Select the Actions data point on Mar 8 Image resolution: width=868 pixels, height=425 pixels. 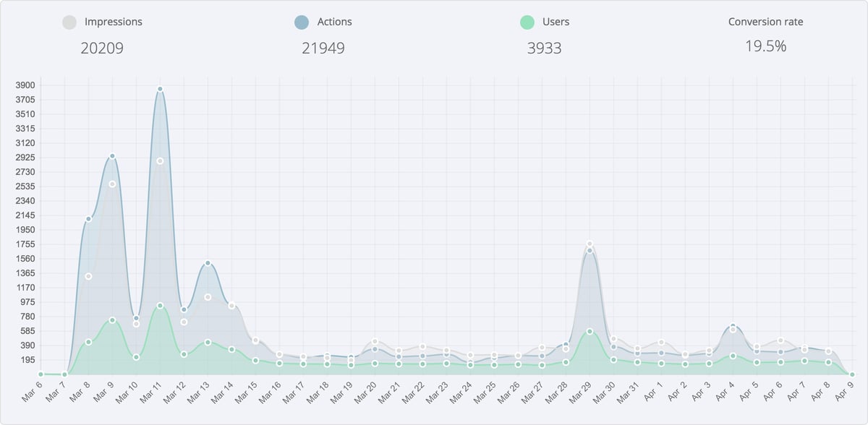[88, 219]
